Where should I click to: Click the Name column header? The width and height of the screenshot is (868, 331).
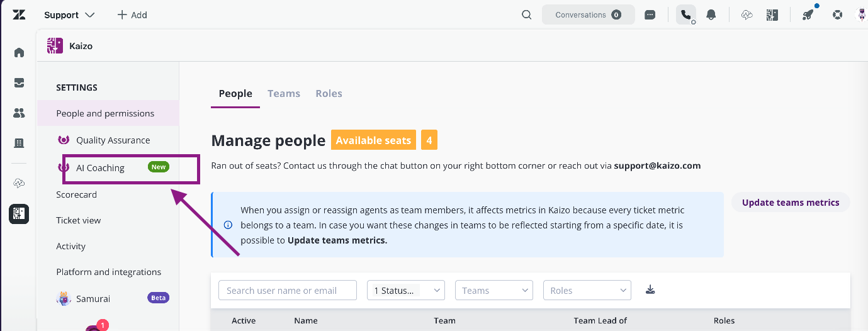[x=306, y=320]
